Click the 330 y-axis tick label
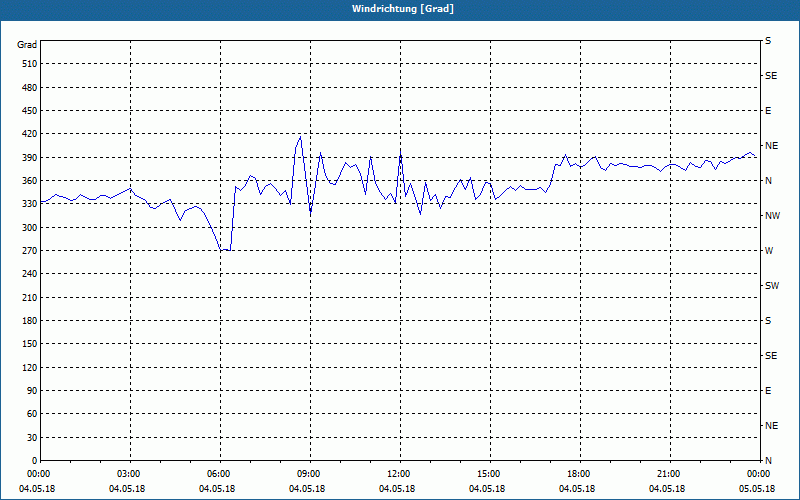800x500 pixels. [x=30, y=204]
